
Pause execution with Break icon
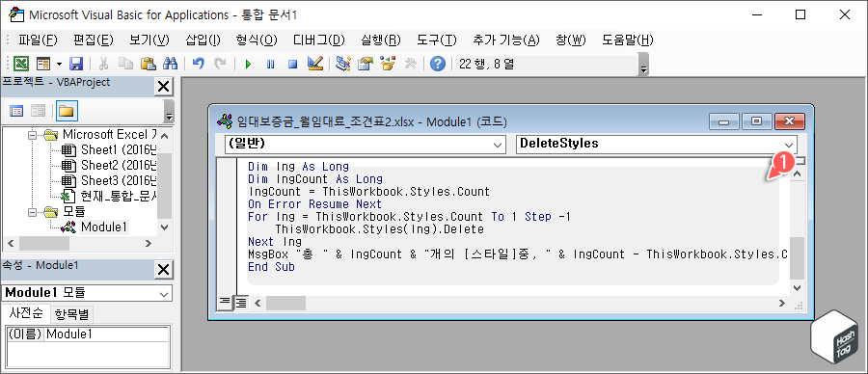coord(270,65)
